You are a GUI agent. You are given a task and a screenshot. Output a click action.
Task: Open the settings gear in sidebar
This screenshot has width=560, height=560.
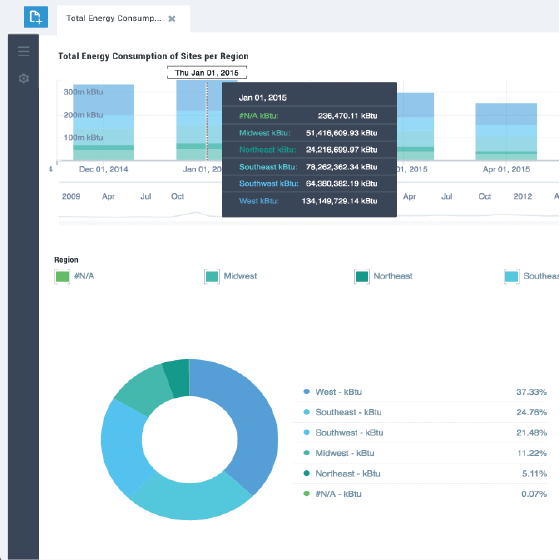24,78
